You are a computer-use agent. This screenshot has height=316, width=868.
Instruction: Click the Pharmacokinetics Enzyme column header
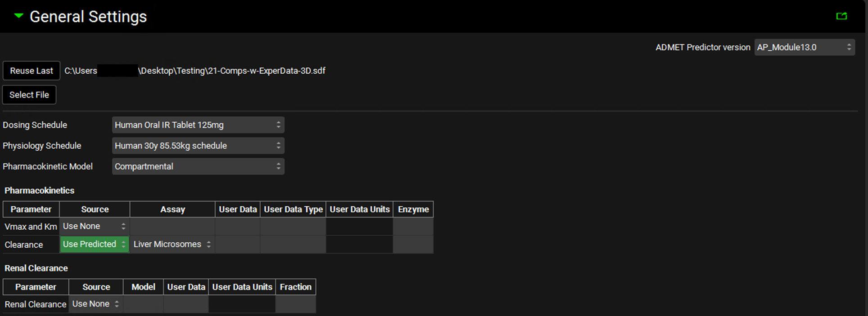413,209
